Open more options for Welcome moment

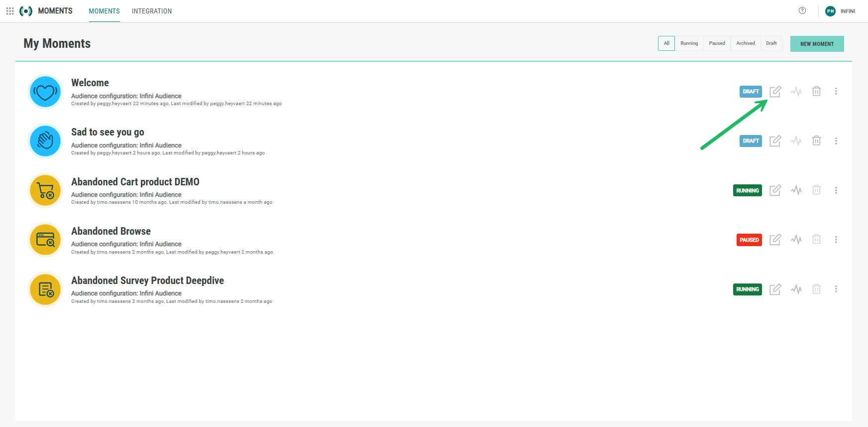836,91
